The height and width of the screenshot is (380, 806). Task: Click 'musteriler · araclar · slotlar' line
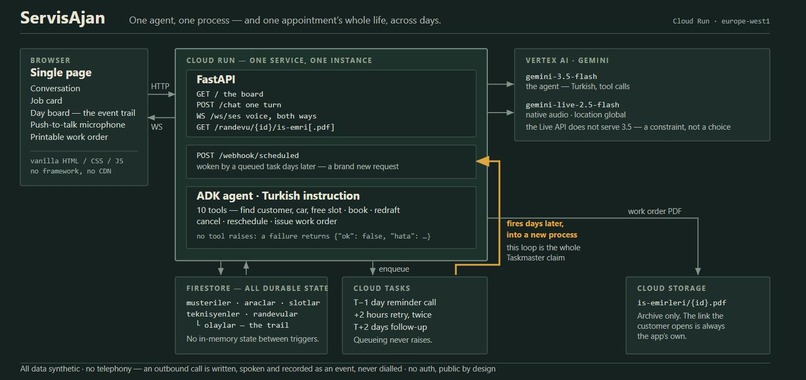(x=253, y=302)
